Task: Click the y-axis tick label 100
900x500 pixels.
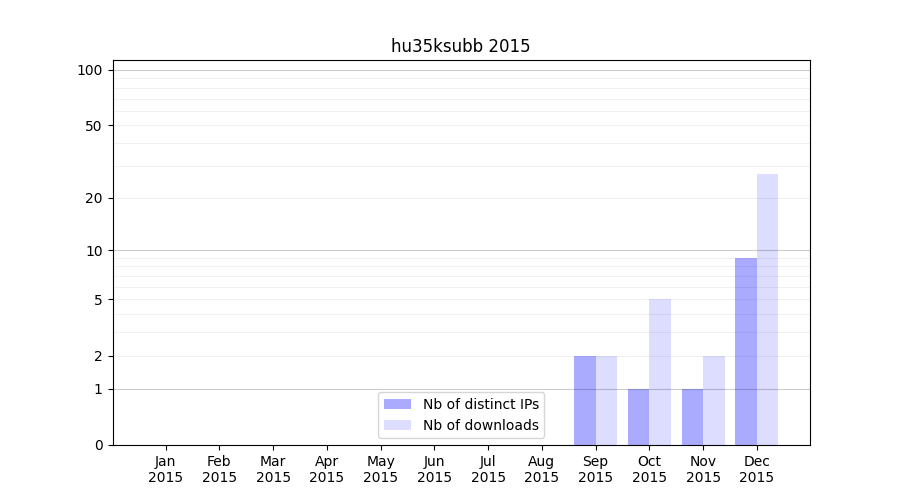Action: [x=90, y=70]
